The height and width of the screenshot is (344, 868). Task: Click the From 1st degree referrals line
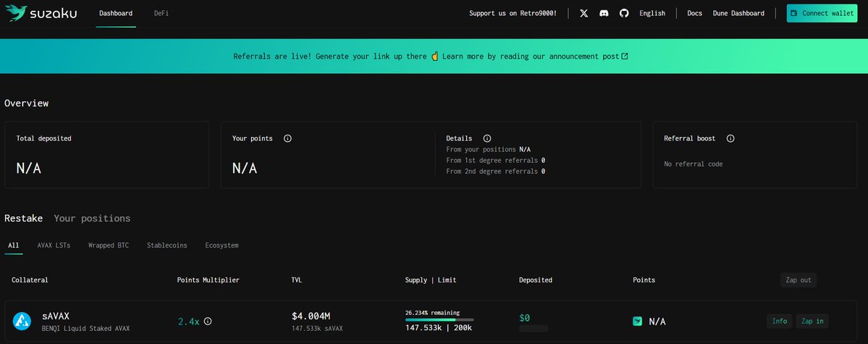tap(495, 161)
